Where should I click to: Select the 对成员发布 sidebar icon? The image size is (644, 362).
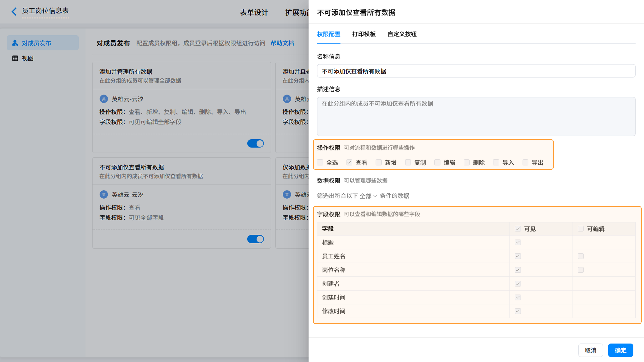pos(15,43)
